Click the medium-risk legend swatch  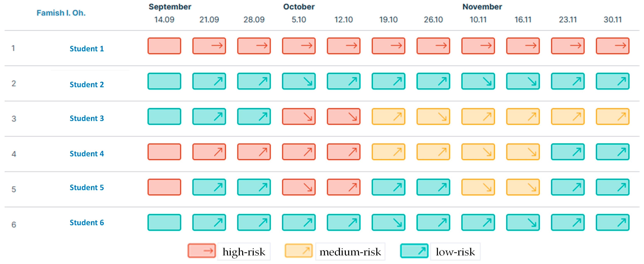(x=299, y=251)
